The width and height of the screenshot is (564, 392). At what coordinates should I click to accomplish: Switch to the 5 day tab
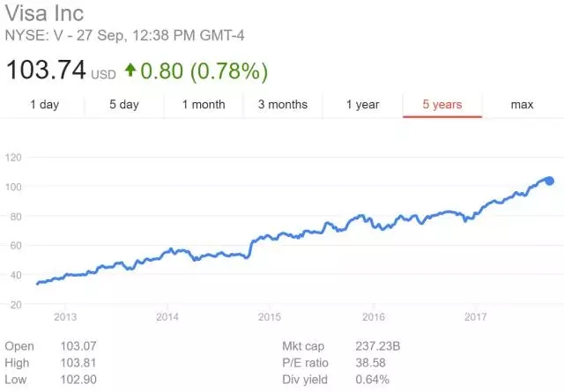[124, 105]
